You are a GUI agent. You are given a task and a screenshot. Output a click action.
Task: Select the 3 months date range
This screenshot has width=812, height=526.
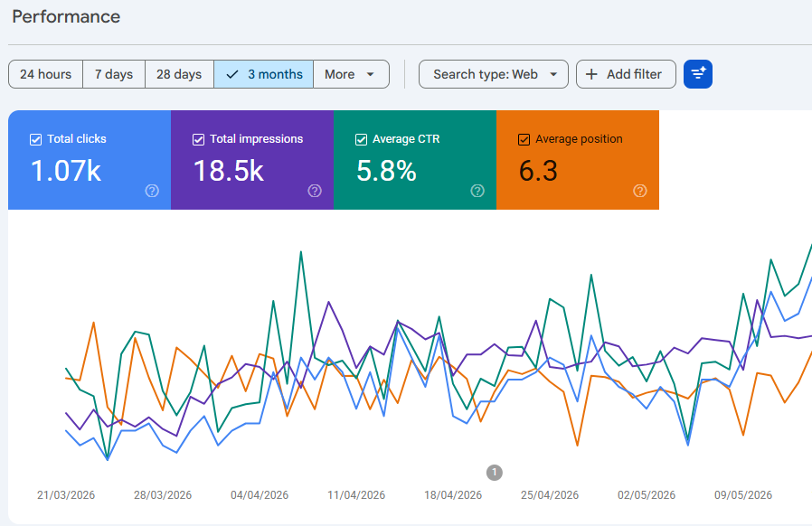tap(264, 74)
